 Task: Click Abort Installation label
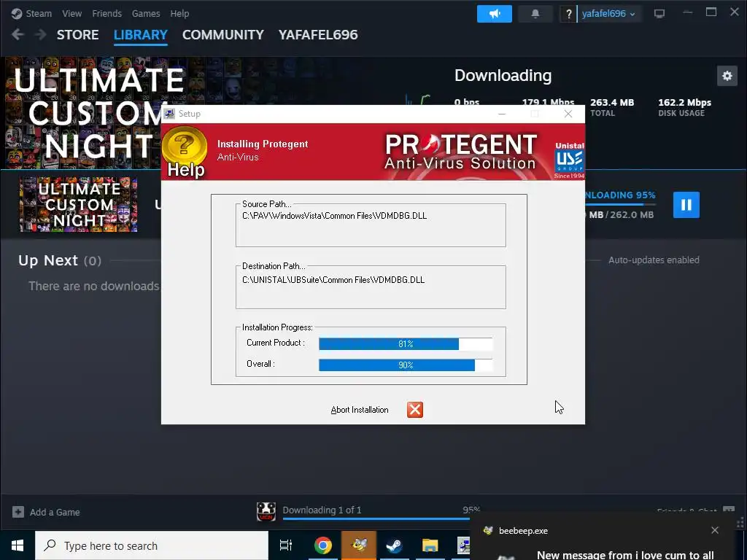(x=360, y=410)
